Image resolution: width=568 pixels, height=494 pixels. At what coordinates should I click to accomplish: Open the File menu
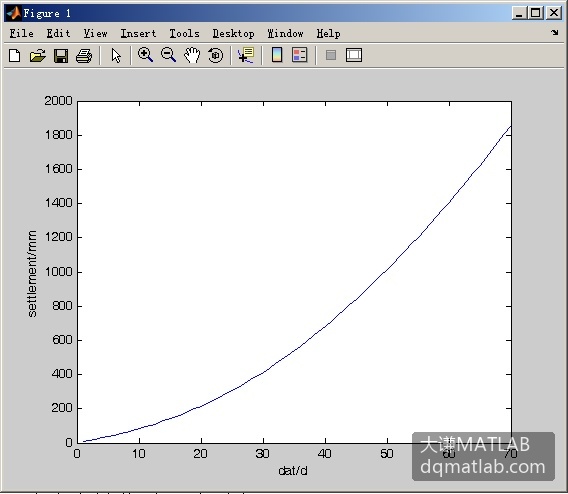tap(21, 33)
